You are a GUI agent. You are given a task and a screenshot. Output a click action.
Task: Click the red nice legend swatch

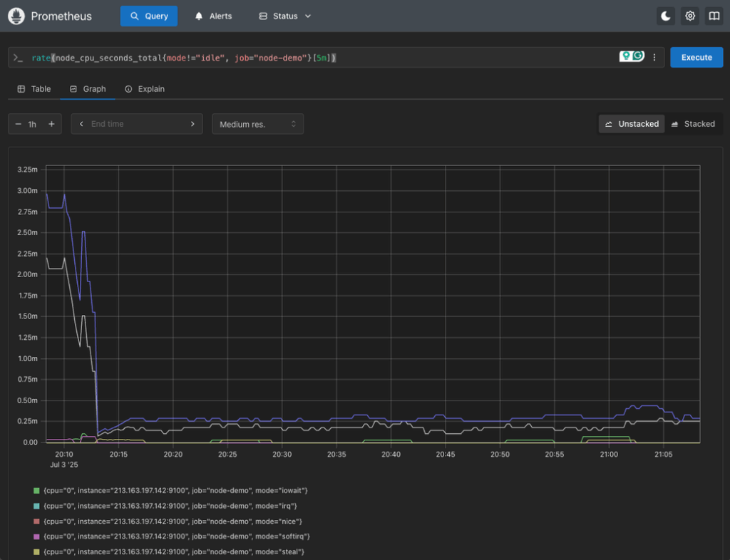coord(37,522)
